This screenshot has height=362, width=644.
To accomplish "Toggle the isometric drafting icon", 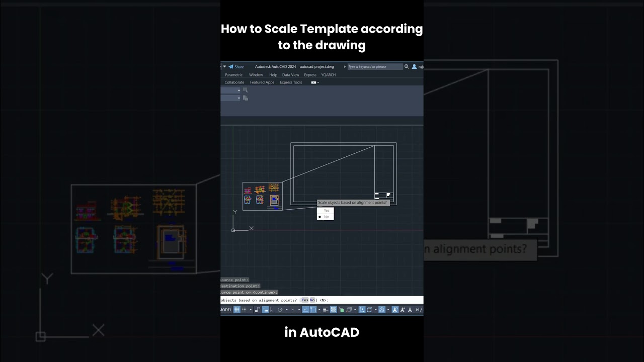I will click(293, 310).
